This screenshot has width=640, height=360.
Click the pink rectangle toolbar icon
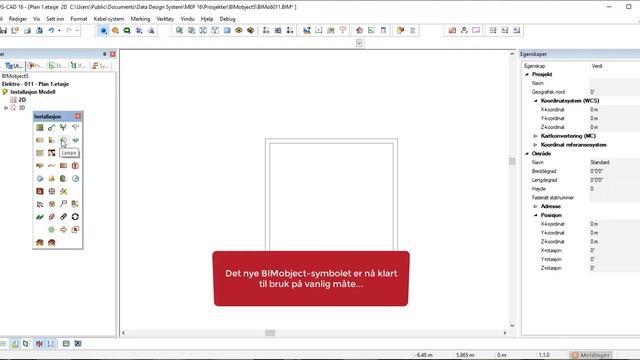tap(476, 30)
